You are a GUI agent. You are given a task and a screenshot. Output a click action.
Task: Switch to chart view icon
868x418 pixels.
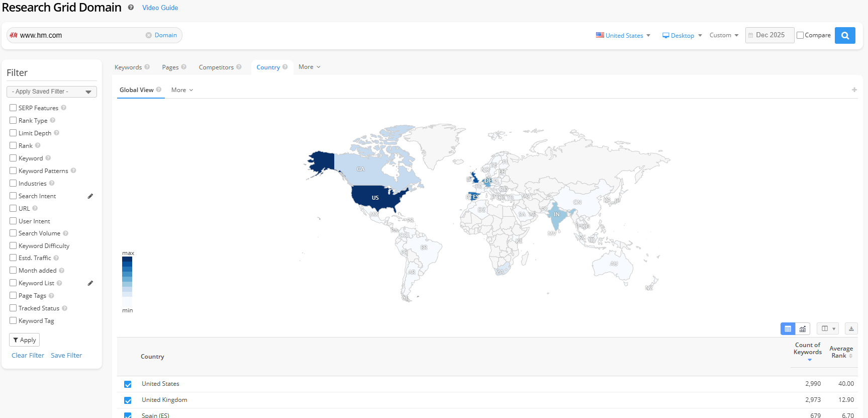[x=803, y=329]
